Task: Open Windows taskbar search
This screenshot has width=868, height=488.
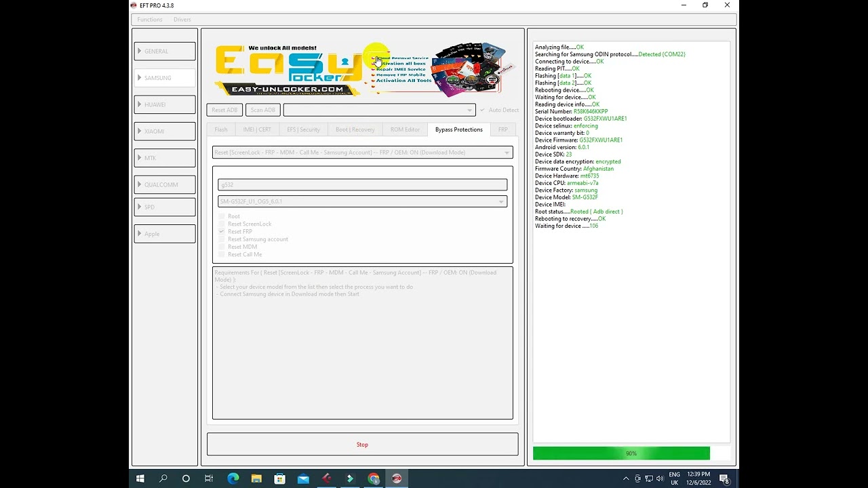Action: (163, 479)
